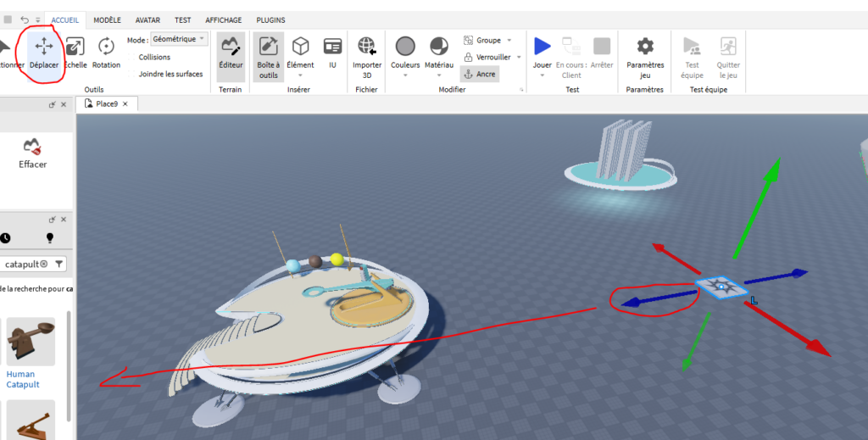868x440 pixels.
Task: Switch to the AVATAR ribbon tab
Action: tap(147, 20)
